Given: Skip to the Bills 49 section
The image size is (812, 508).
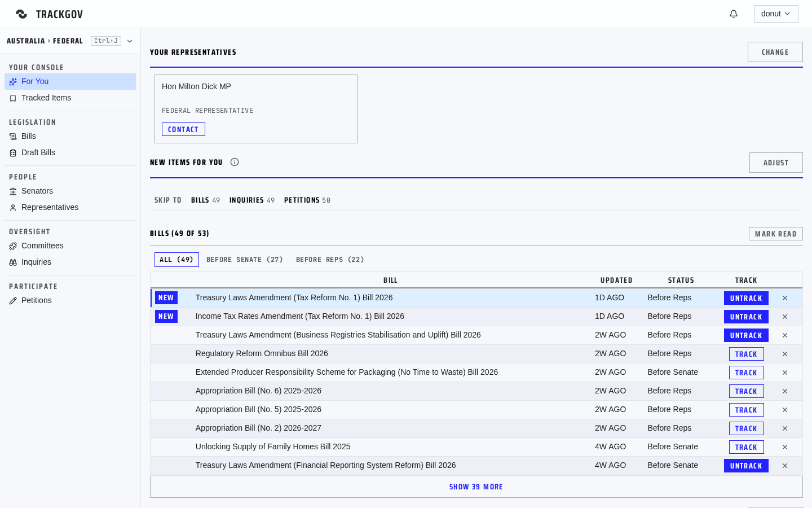Looking at the screenshot, I should [205, 200].
